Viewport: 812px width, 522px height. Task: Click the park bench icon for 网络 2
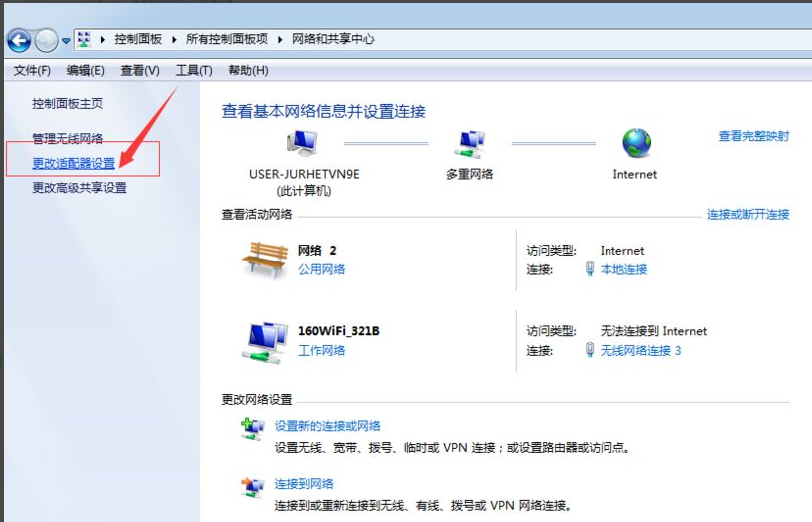pyautogui.click(x=264, y=260)
